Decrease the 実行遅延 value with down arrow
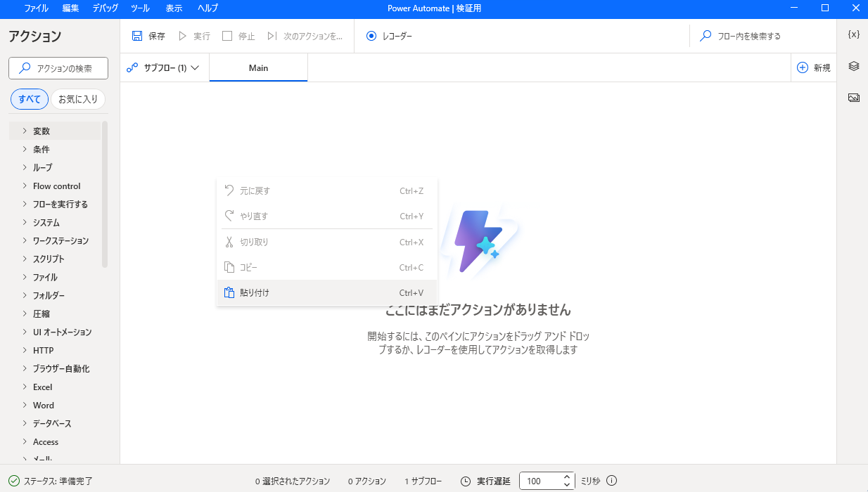This screenshot has height=492, width=868. point(567,485)
